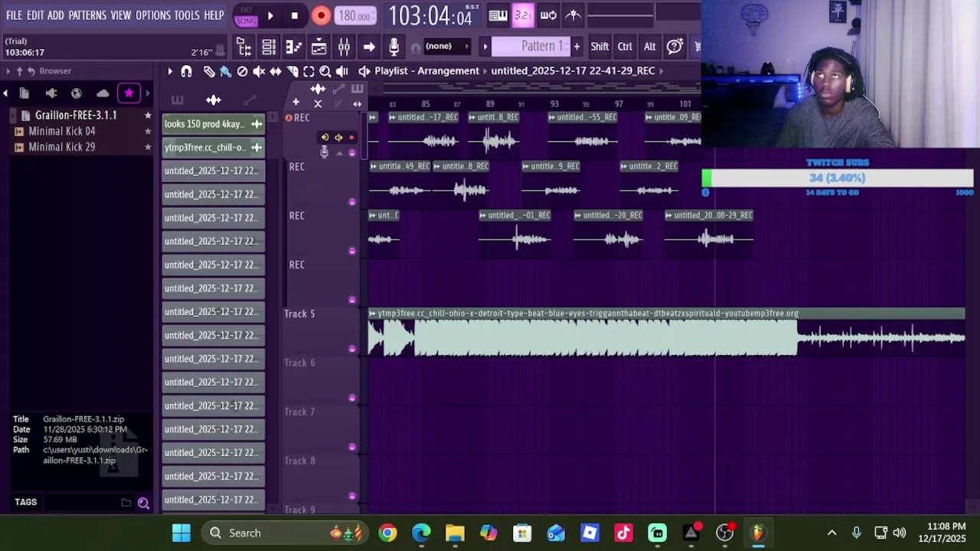Select Minimal Kick 29 in Browser
Image resolution: width=980 pixels, height=551 pixels.
point(62,147)
